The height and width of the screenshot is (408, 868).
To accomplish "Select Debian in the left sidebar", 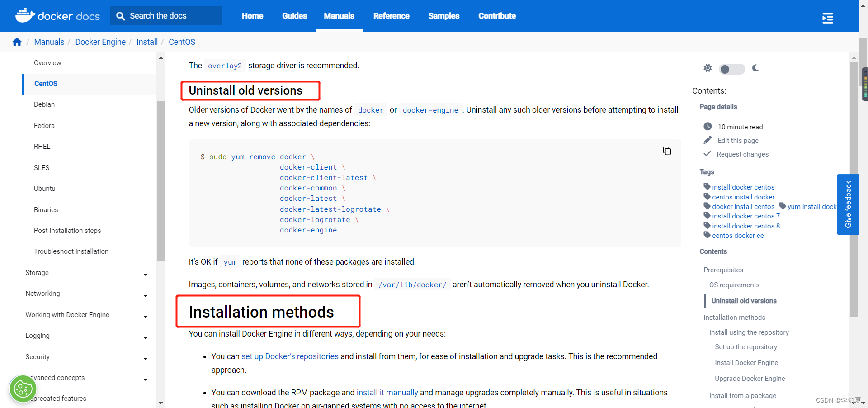I will pyautogui.click(x=44, y=104).
